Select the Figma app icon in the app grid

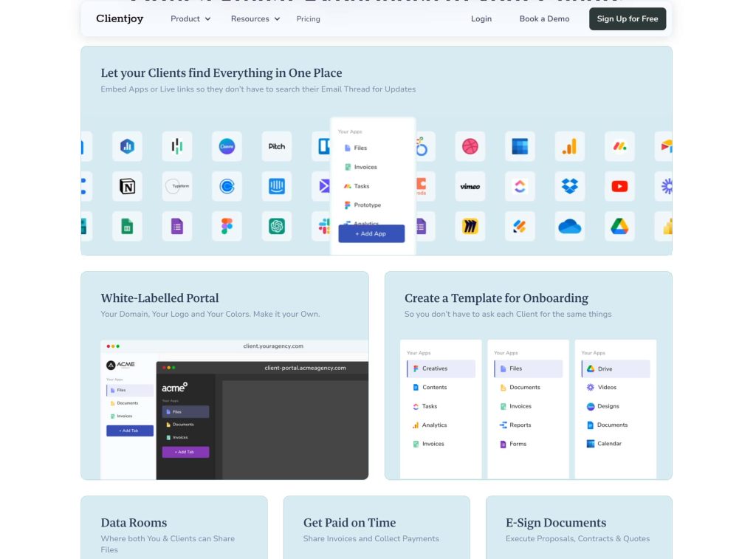click(x=227, y=226)
